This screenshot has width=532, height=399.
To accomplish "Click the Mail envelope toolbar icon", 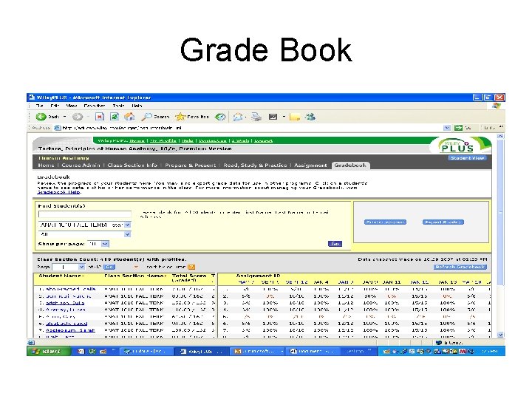I will click(238, 117).
